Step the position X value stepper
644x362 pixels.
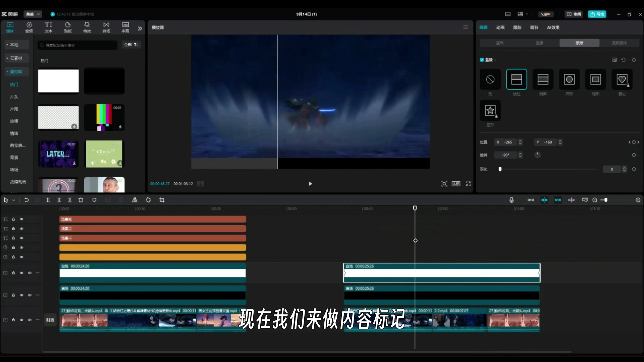point(520,142)
